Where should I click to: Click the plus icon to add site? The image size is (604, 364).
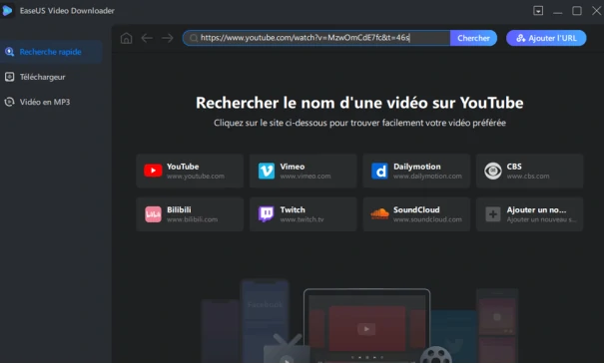coord(492,214)
